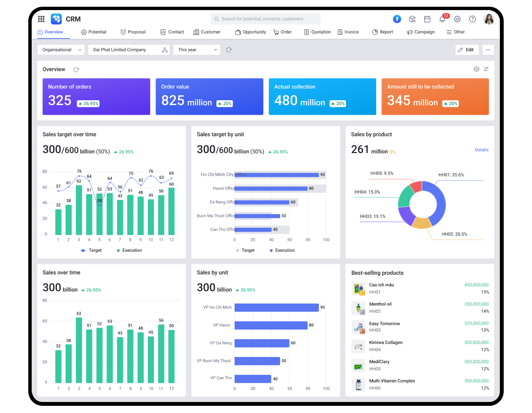Click the settings gear in the top bar
The width and height of the screenshot is (532, 413).
[x=457, y=19]
